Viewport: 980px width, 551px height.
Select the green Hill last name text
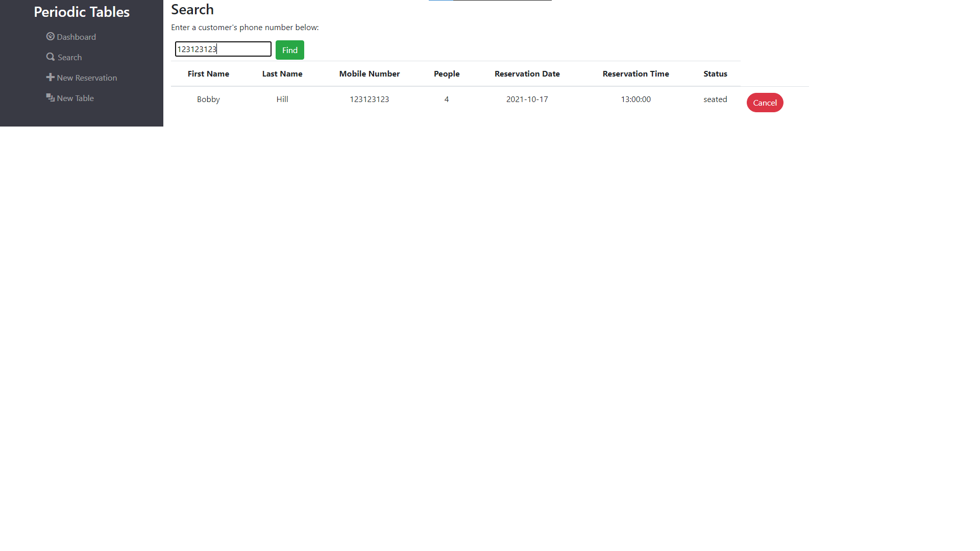tap(282, 99)
